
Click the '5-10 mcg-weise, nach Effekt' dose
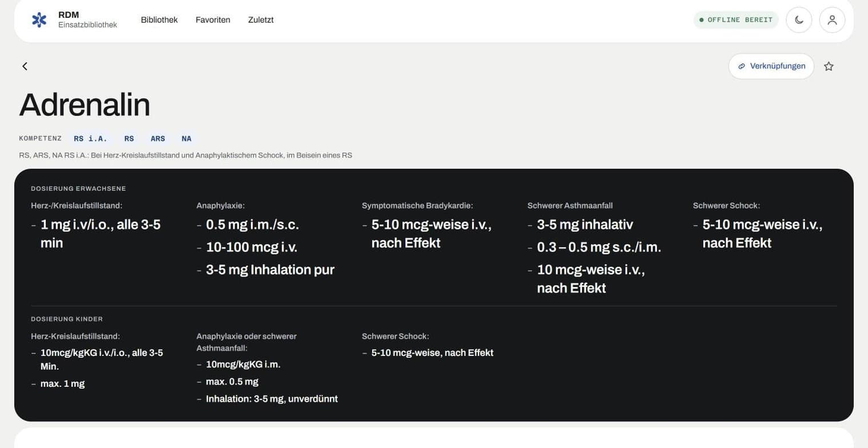[x=432, y=353]
